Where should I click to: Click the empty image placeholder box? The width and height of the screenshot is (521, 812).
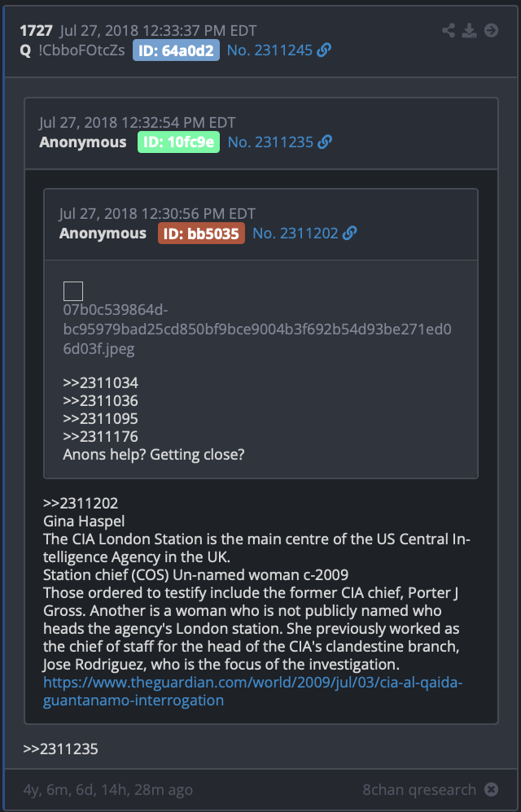click(x=73, y=291)
